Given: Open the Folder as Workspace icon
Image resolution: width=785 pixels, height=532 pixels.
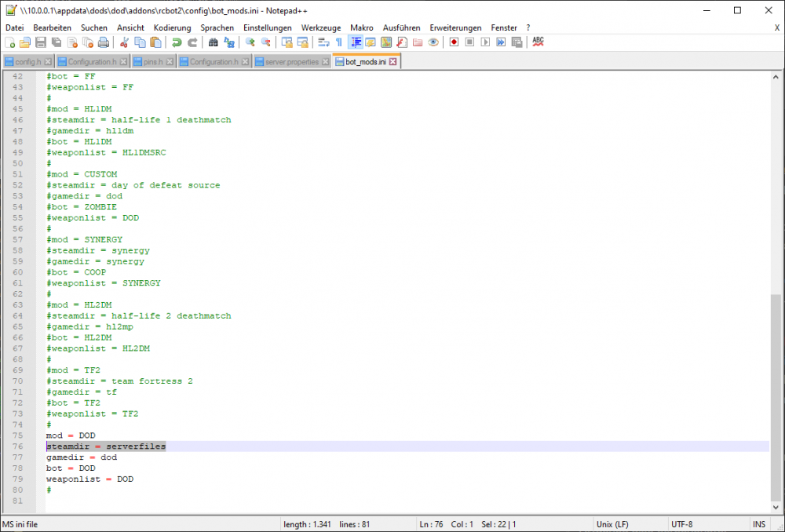Looking at the screenshot, I should pos(418,42).
